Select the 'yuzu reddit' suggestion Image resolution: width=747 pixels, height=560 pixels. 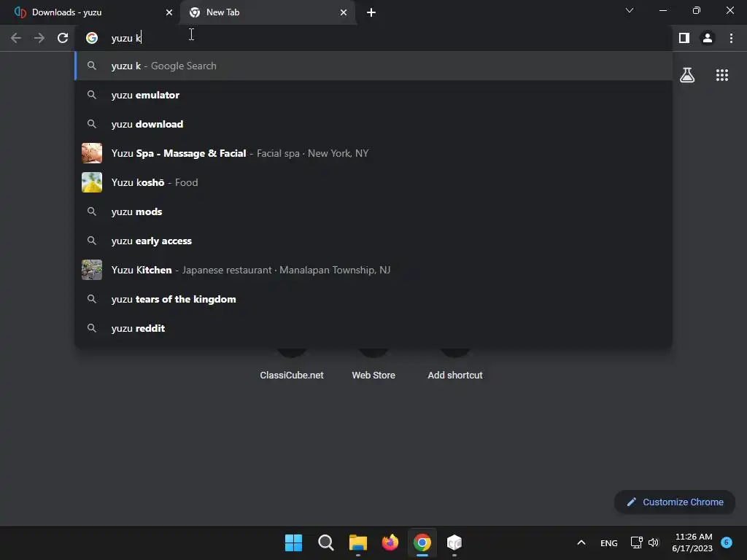(373, 328)
